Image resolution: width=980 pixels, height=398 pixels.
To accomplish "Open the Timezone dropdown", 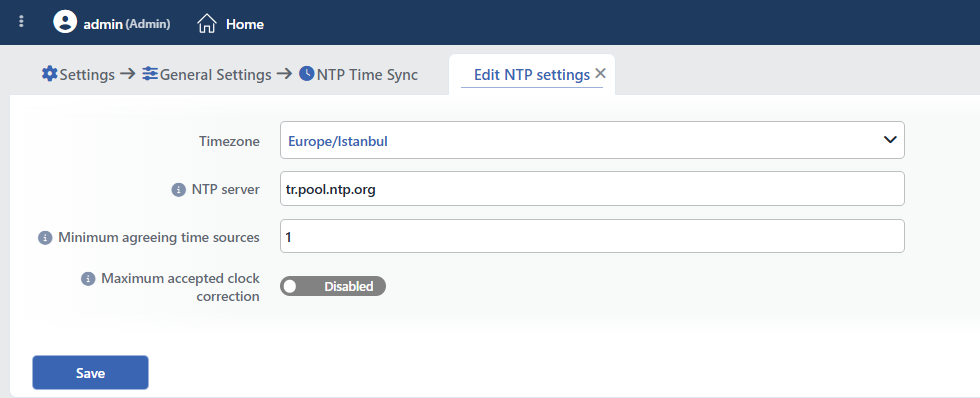I will (592, 140).
